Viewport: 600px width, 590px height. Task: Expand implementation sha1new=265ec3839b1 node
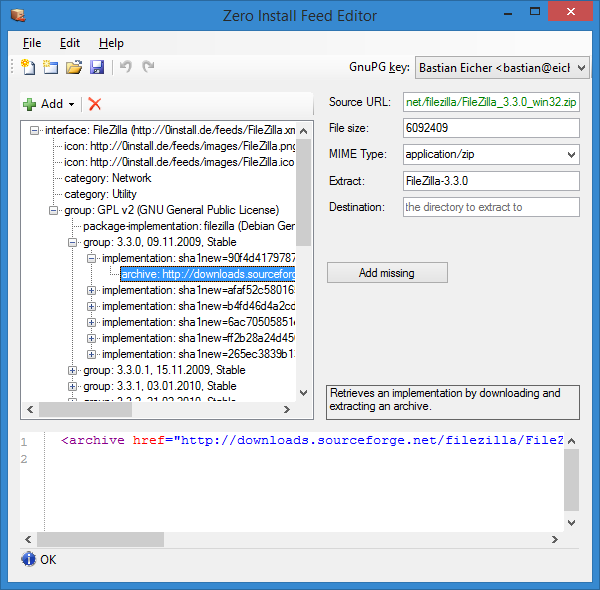91,354
